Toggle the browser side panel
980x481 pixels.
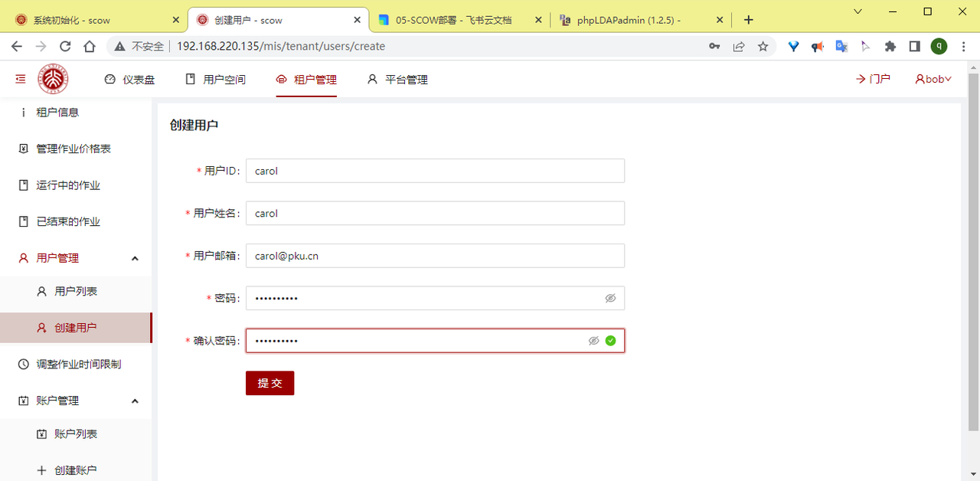914,47
